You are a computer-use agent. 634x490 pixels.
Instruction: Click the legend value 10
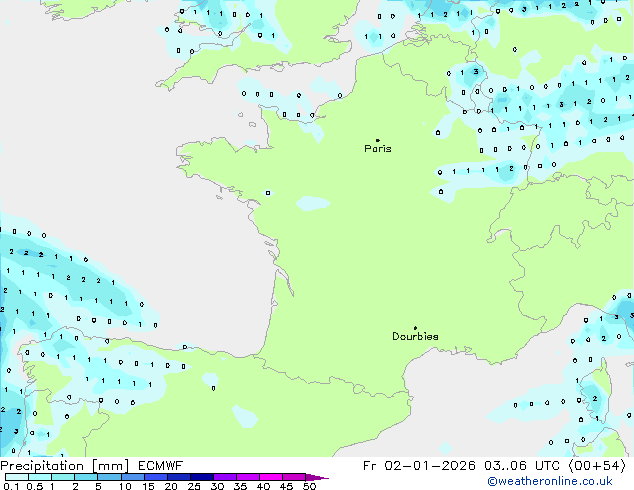125,486
